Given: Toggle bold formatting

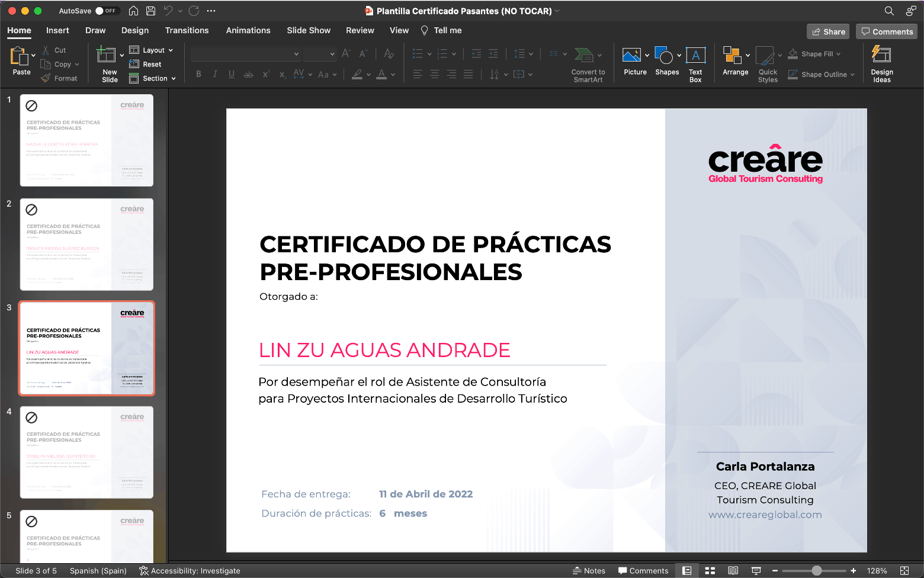Looking at the screenshot, I should coord(199,74).
